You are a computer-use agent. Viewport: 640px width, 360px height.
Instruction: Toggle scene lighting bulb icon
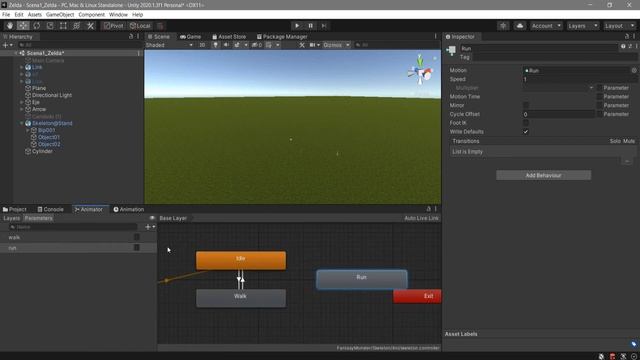[x=216, y=45]
